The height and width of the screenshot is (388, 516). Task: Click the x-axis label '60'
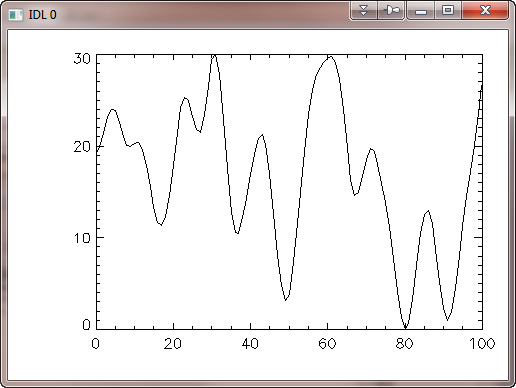point(327,343)
